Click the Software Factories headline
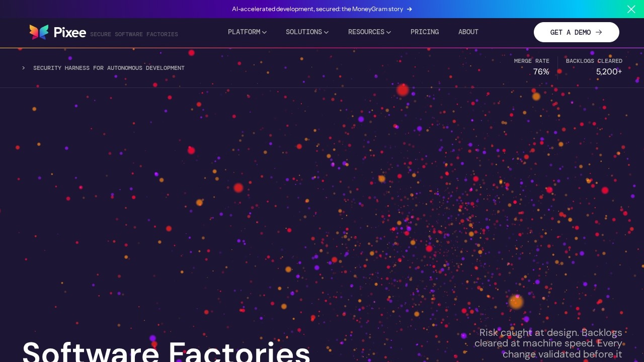 coord(167,351)
